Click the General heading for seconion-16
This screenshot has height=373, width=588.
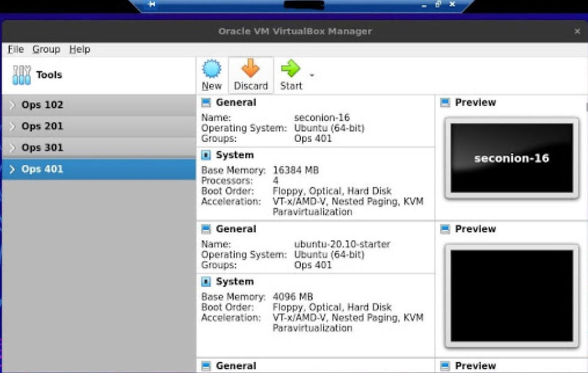pyautogui.click(x=236, y=103)
